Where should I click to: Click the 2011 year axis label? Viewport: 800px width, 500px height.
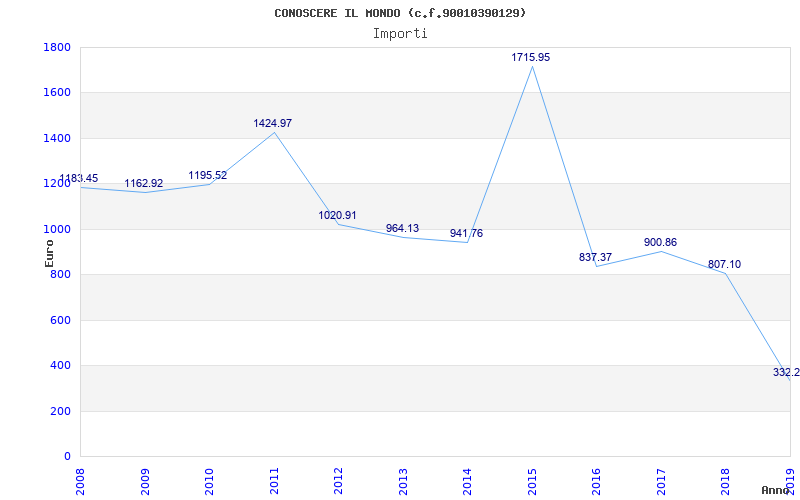(x=274, y=482)
